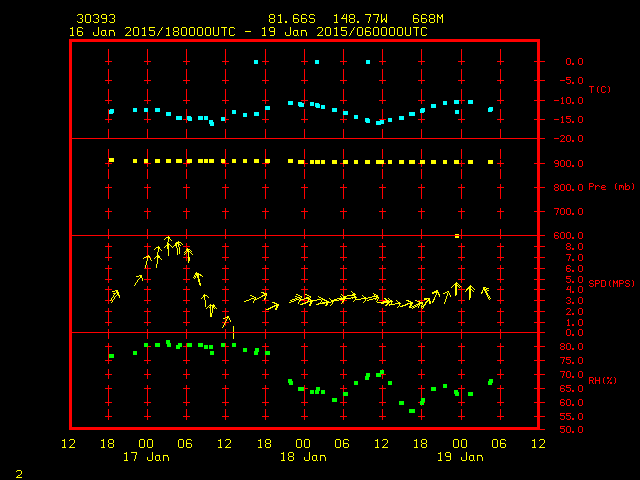Select the 7.0 wind speed tick label
Screen dimensions: 640x480
tap(574, 258)
